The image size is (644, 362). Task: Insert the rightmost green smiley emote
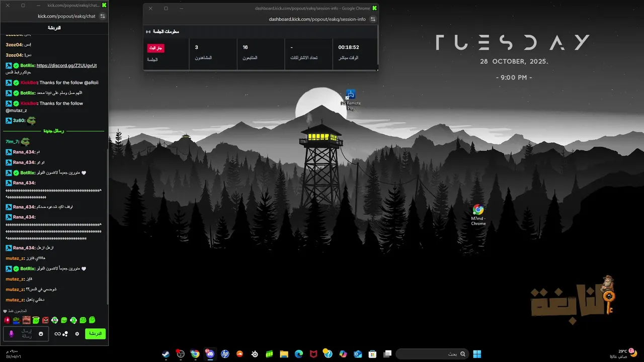tap(92, 320)
